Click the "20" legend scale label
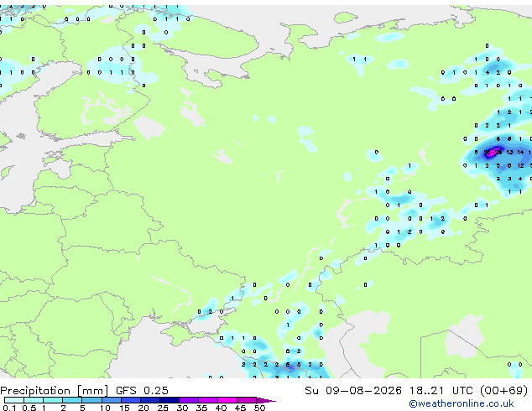This screenshot has height=411, width=532. click(143, 408)
